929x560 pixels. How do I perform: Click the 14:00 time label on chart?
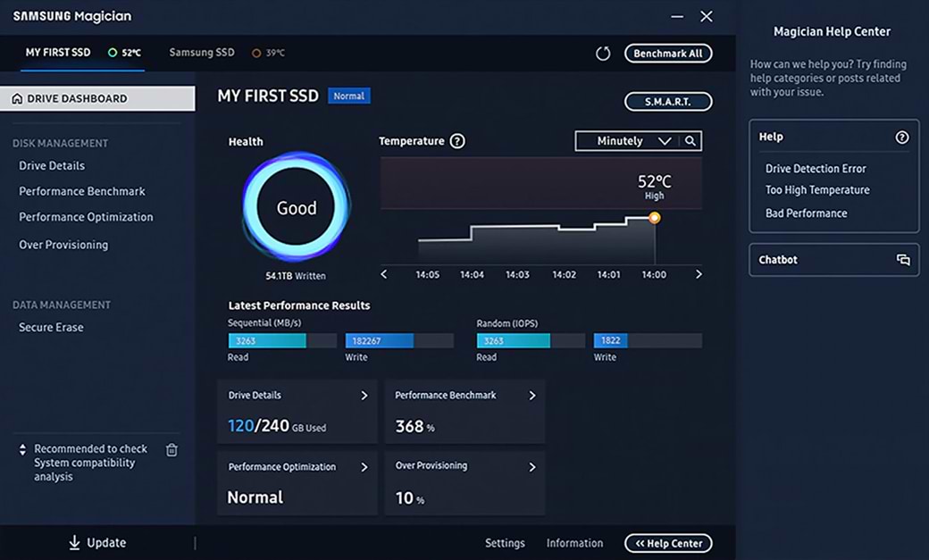654,274
